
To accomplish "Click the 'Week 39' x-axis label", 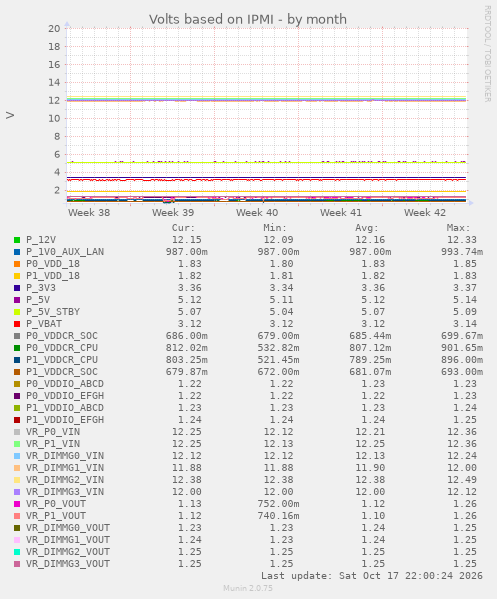I will [x=173, y=213].
